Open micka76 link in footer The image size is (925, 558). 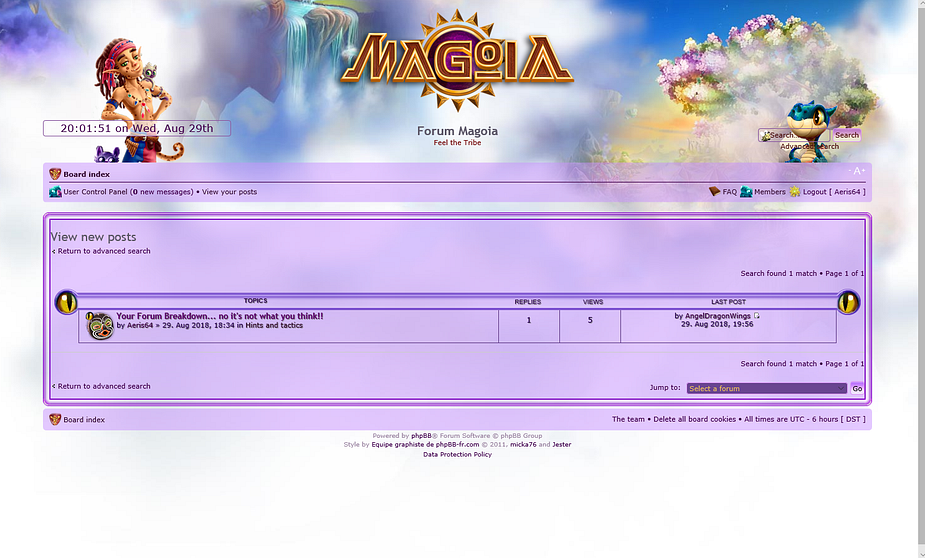[x=523, y=445]
